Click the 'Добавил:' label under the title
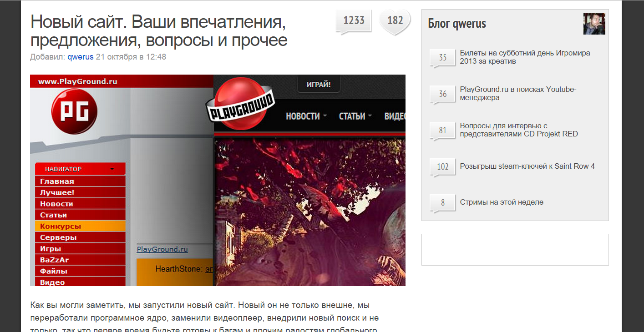This screenshot has height=332, width=644. click(48, 57)
